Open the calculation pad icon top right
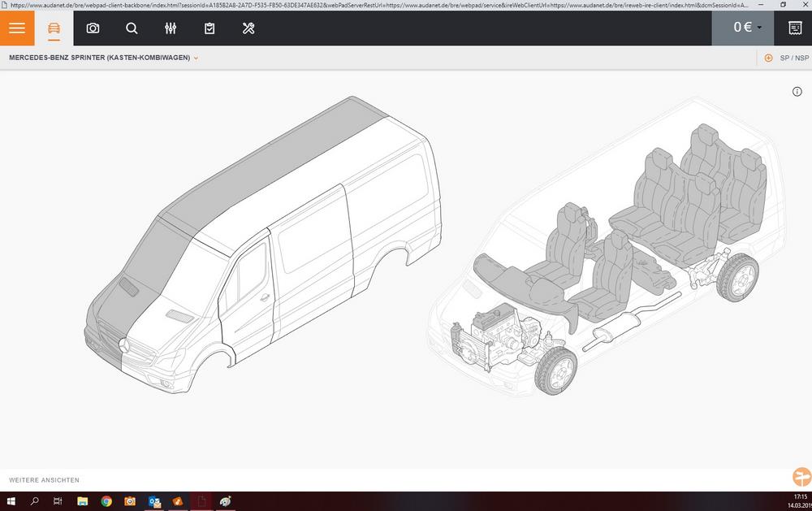The width and height of the screenshot is (812, 511). [x=796, y=28]
